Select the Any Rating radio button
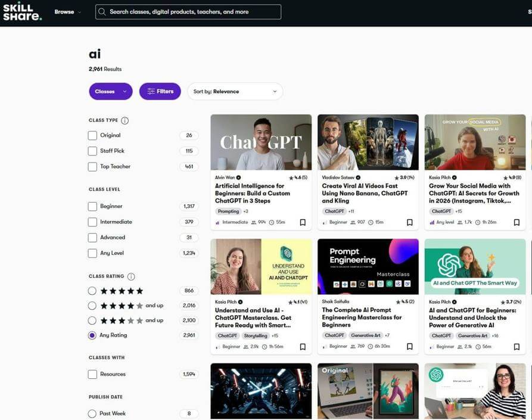This screenshot has height=420, width=532. 92,335
